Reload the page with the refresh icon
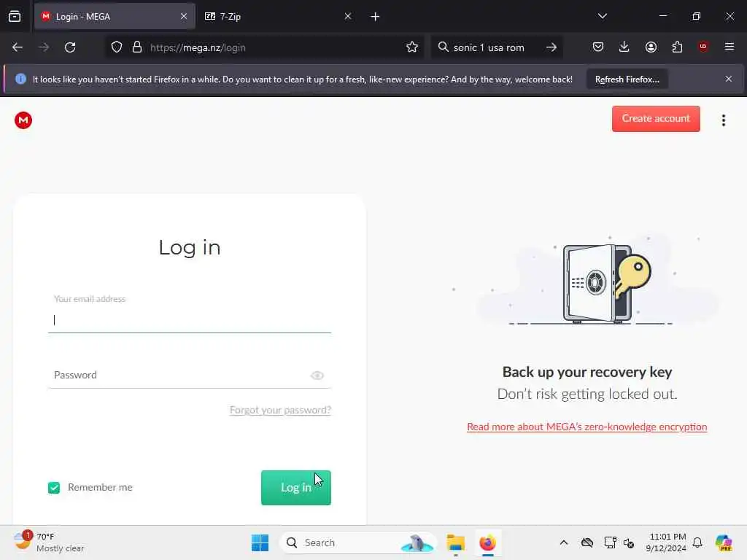 point(70,47)
